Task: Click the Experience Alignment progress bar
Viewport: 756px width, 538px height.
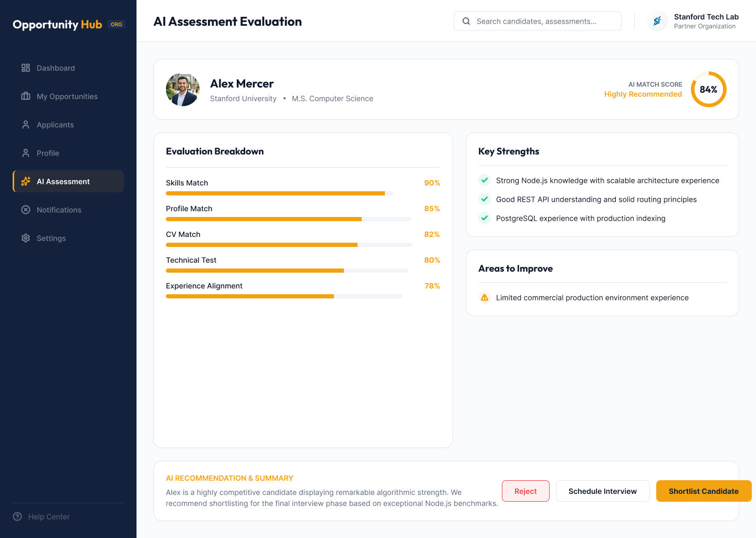Action: (284, 296)
